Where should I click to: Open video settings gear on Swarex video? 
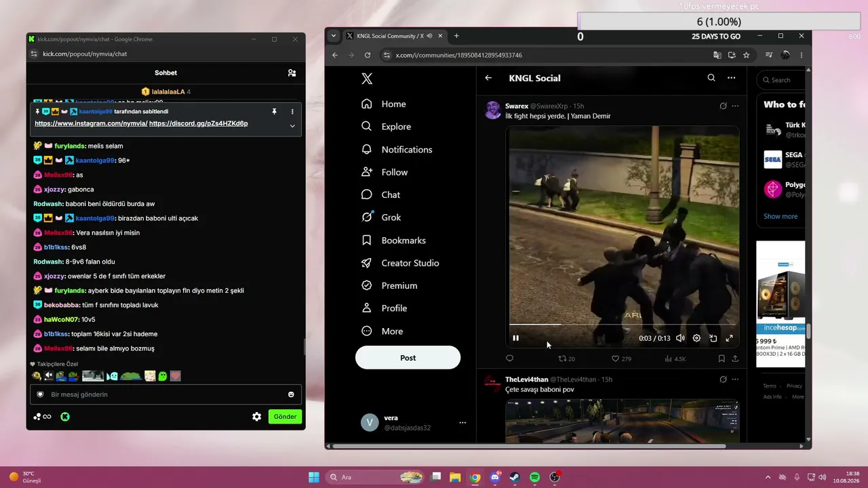696,338
